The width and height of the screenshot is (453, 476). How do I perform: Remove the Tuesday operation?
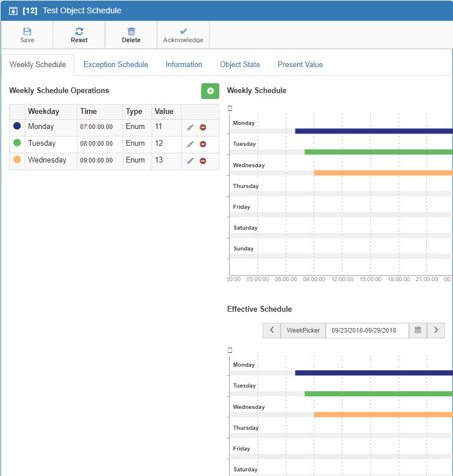203,144
